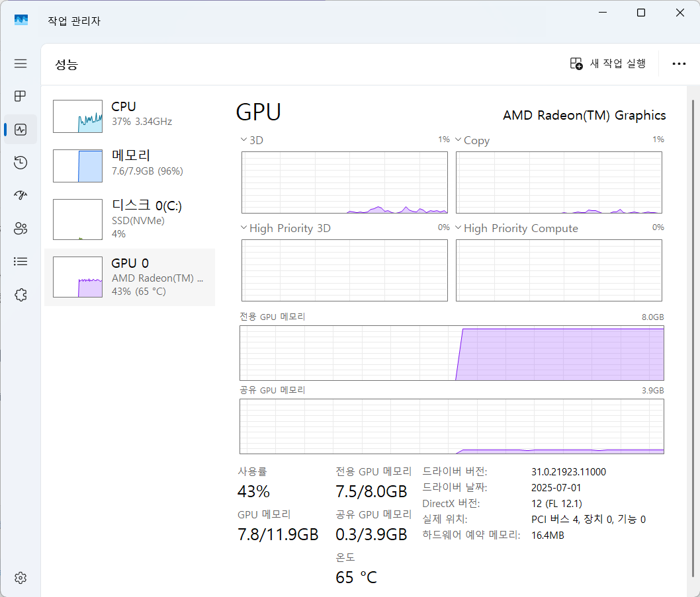Open Details list icon in sidebar
The width and height of the screenshot is (700, 597).
tap(21, 261)
